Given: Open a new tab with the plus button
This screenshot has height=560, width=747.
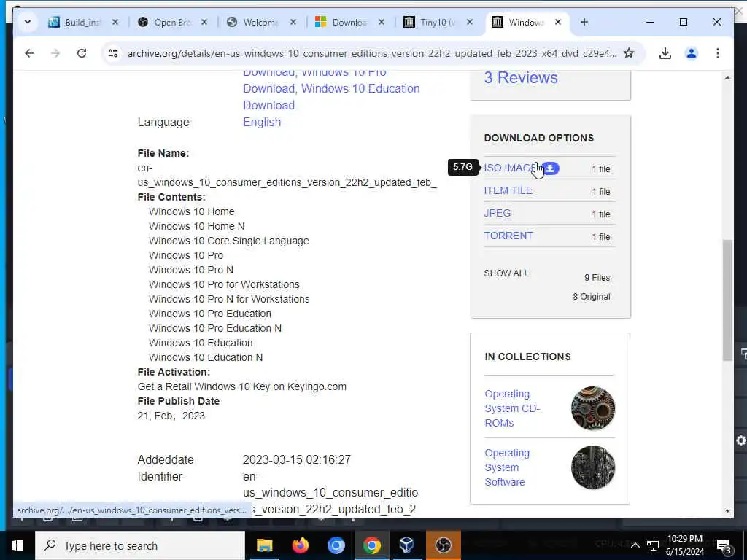Looking at the screenshot, I should coord(584,22).
